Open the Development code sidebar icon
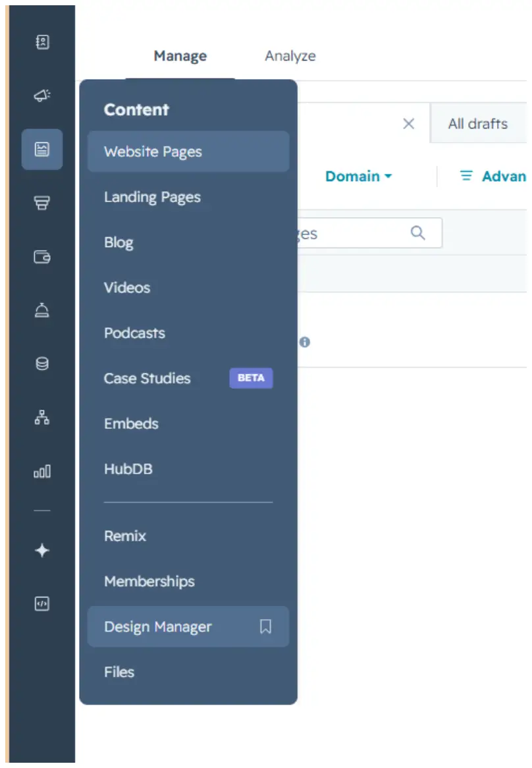This screenshot has height=768, width=532. click(x=42, y=604)
